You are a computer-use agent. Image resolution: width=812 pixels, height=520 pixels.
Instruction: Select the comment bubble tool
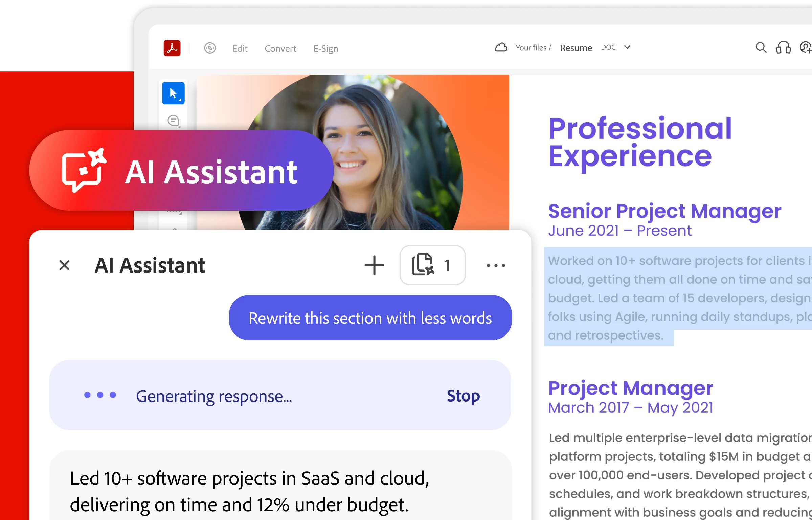[x=173, y=121]
